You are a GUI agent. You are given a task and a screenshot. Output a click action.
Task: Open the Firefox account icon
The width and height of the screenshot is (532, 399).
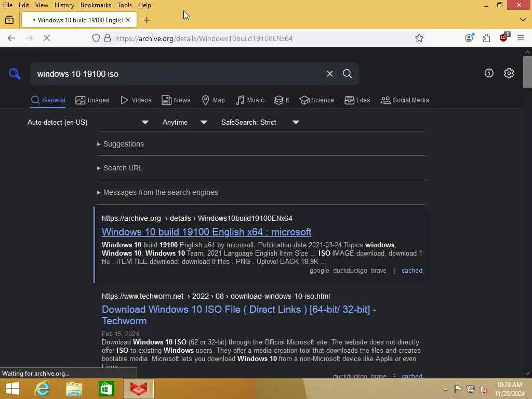[469, 38]
